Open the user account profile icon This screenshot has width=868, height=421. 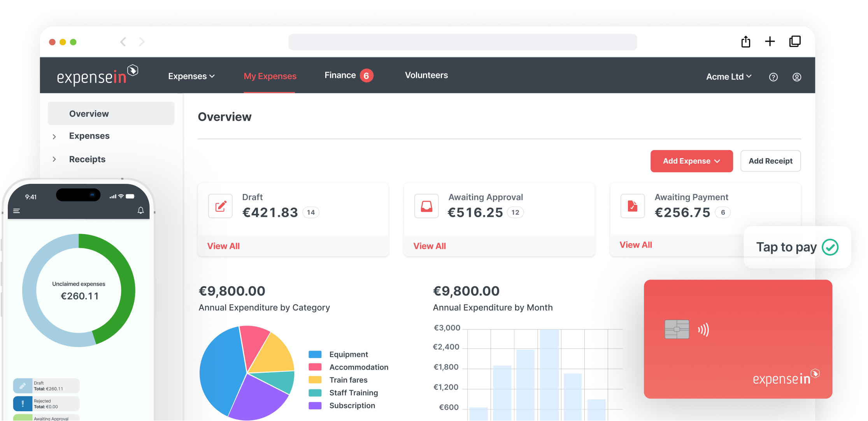[x=797, y=77]
